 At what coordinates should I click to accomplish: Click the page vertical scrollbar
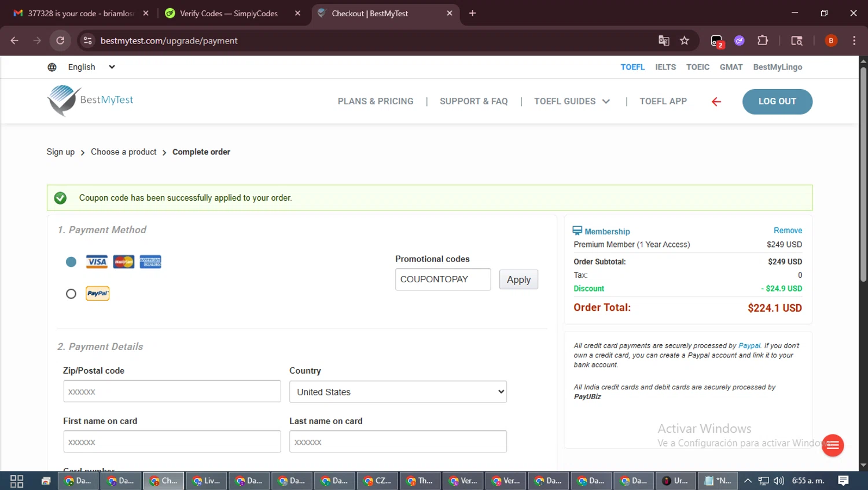863,175
